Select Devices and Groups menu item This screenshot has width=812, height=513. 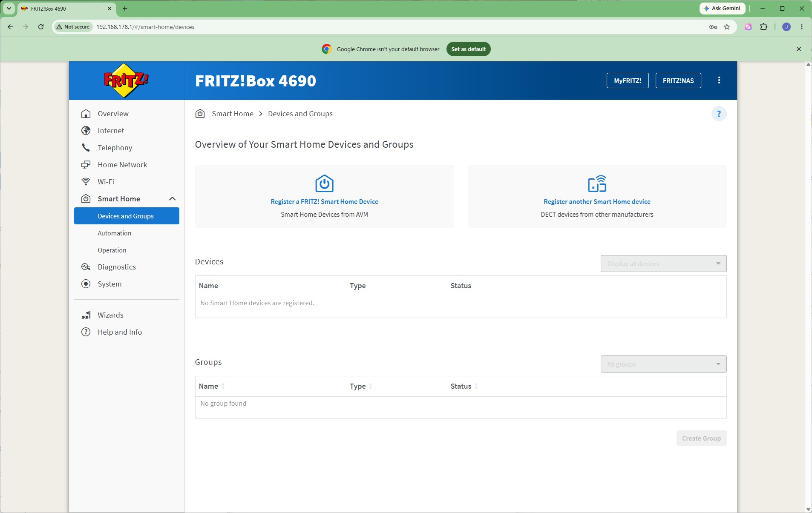[x=127, y=216]
